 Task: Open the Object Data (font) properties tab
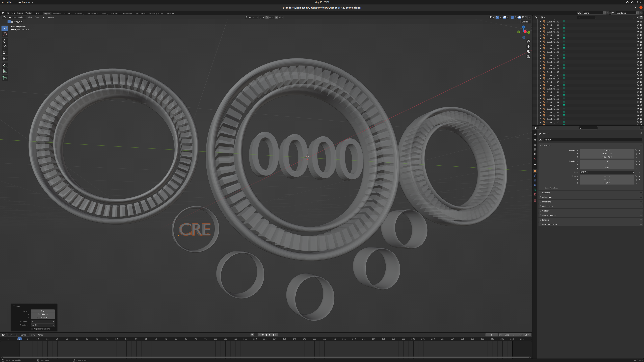pos(535,190)
